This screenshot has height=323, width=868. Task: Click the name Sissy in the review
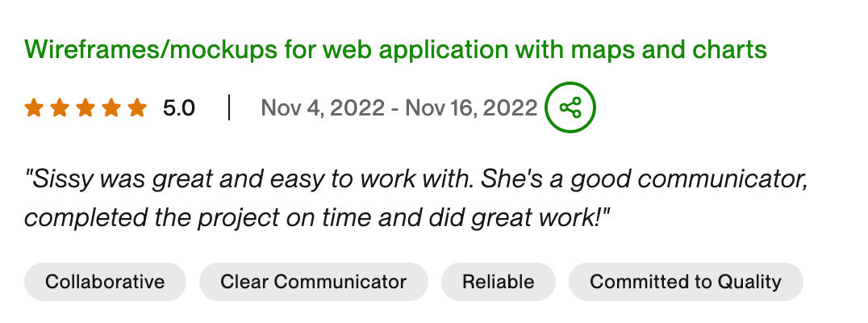coord(56,178)
